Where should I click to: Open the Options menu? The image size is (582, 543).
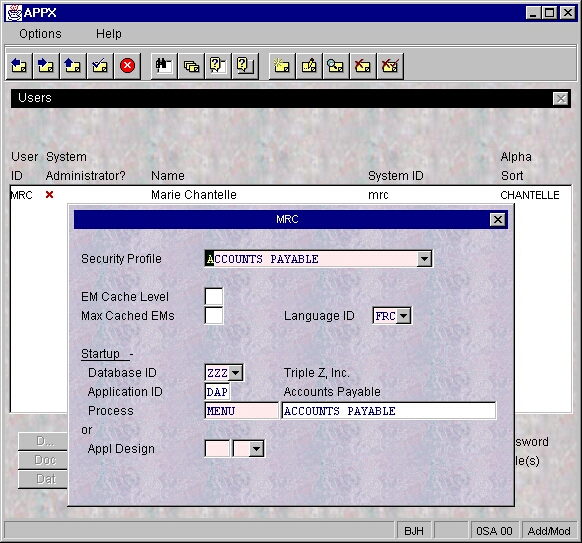pyautogui.click(x=40, y=34)
